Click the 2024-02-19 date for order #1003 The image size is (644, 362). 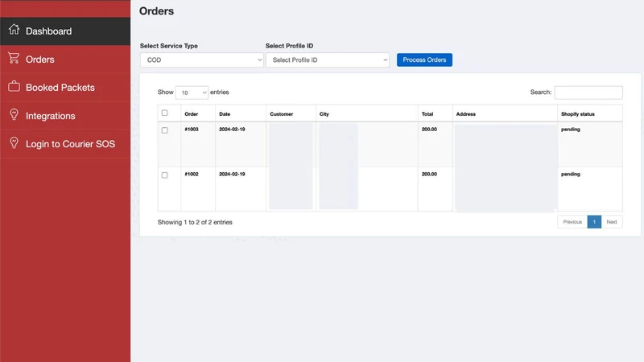tap(232, 130)
